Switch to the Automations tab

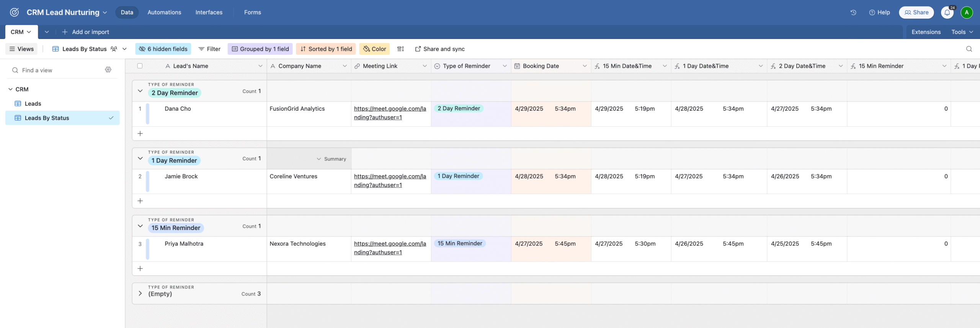point(164,12)
